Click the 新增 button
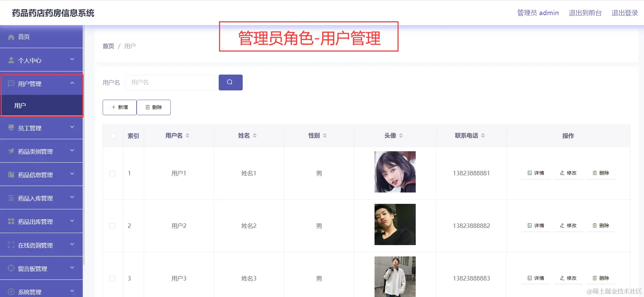This screenshot has height=297, width=644. [119, 107]
